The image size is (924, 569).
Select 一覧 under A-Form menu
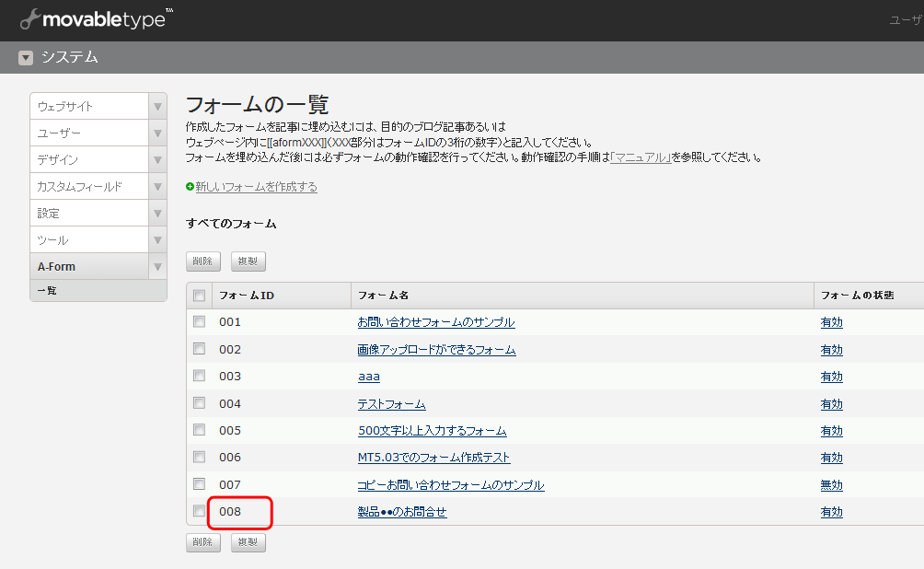coord(48,291)
